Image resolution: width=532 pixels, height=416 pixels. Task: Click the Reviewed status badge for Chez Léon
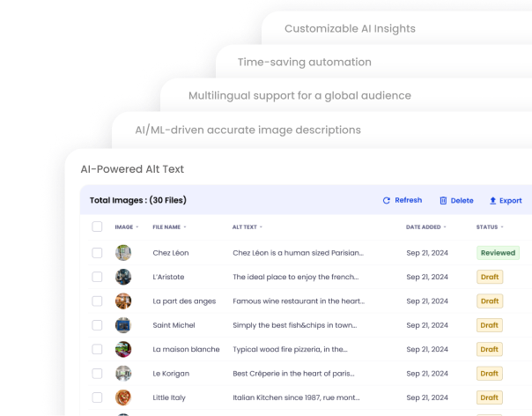498,253
